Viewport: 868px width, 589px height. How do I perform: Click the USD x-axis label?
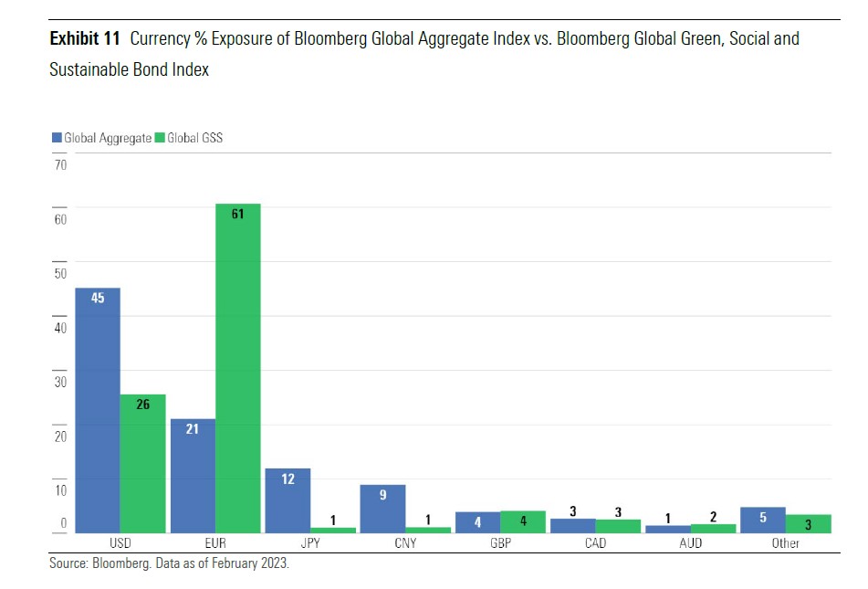[120, 543]
